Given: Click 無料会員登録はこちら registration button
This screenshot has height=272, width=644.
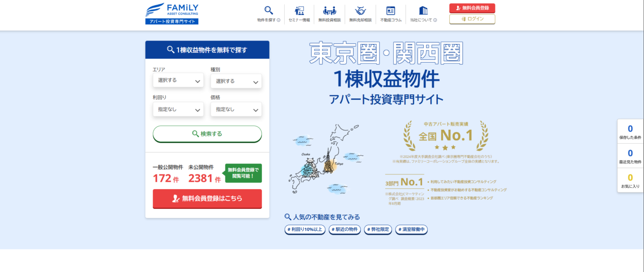Looking at the screenshot, I should pyautogui.click(x=207, y=199).
